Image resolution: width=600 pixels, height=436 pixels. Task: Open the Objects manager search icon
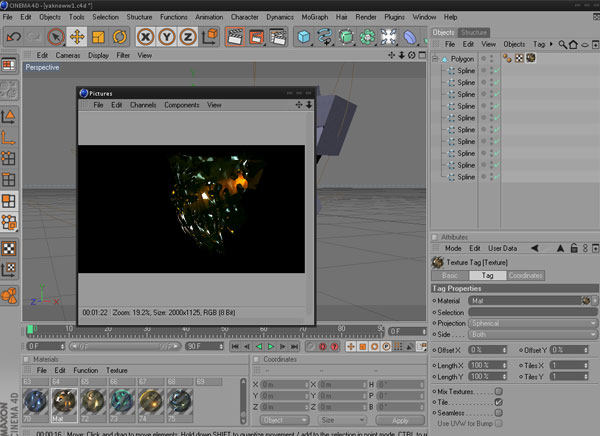562,44
